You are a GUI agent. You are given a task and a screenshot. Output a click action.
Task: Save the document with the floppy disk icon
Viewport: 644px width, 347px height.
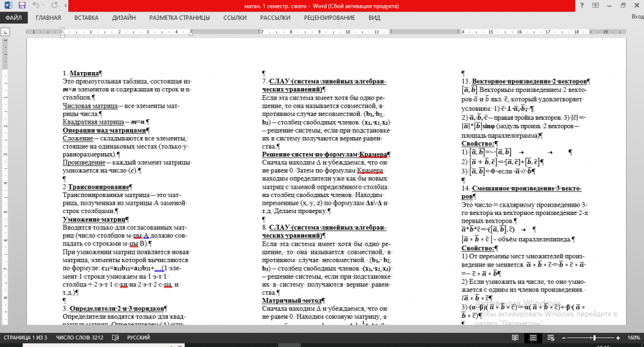[x=22, y=5]
